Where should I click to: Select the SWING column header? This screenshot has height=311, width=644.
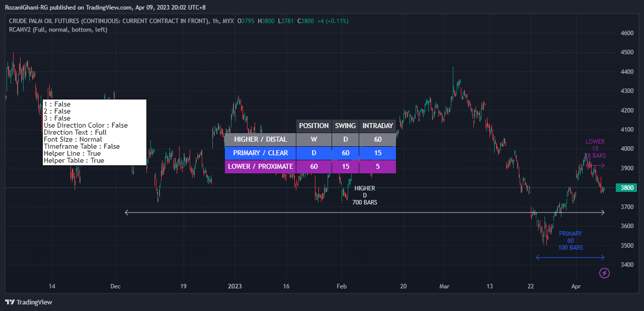pos(346,126)
